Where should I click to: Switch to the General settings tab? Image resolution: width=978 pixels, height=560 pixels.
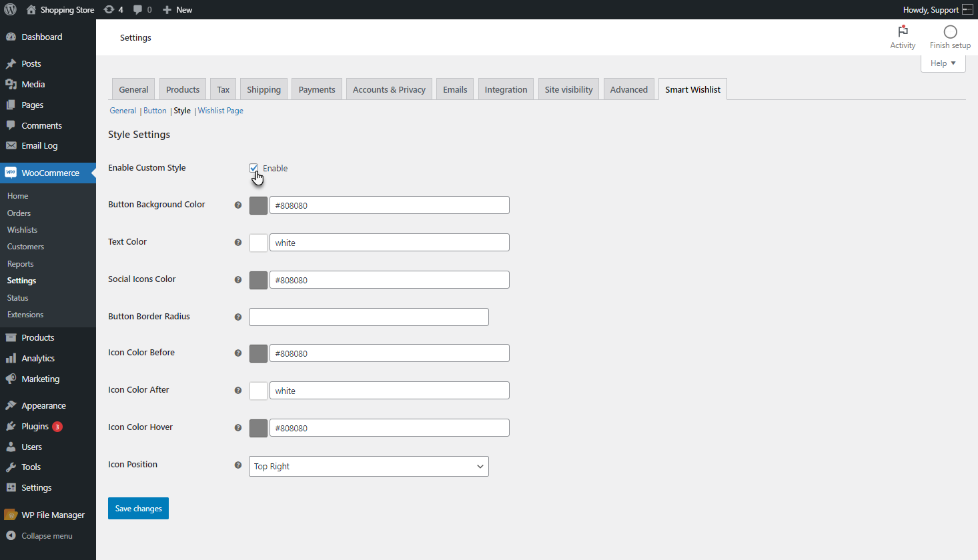click(x=133, y=89)
